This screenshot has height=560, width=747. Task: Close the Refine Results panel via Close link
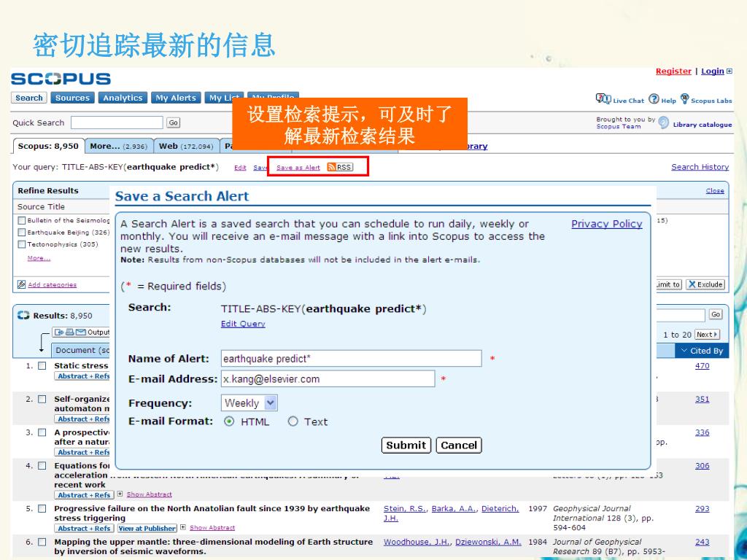(715, 191)
